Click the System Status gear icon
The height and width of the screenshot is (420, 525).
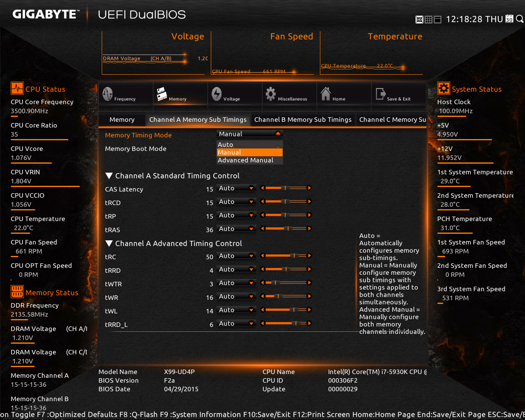[444, 89]
